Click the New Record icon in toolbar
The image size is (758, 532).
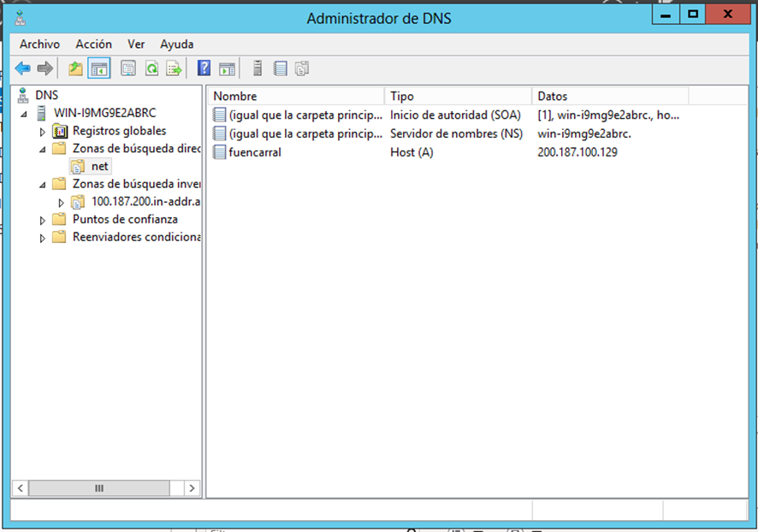(x=280, y=68)
